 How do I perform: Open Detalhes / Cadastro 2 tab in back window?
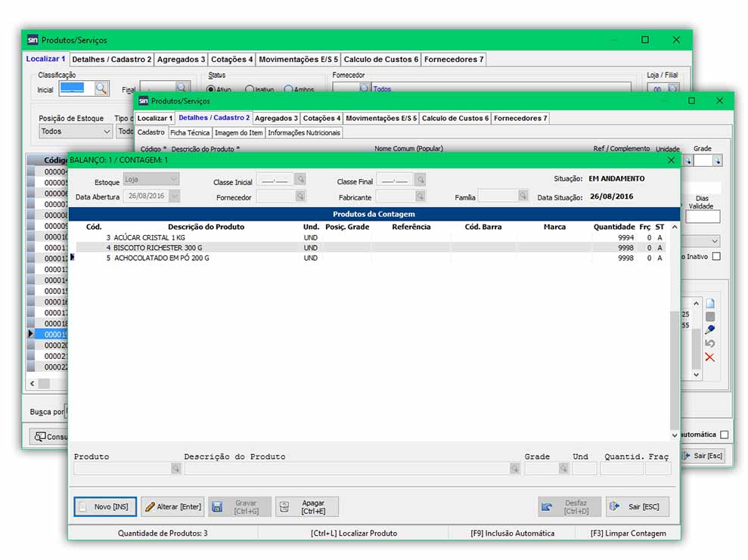[112, 60]
